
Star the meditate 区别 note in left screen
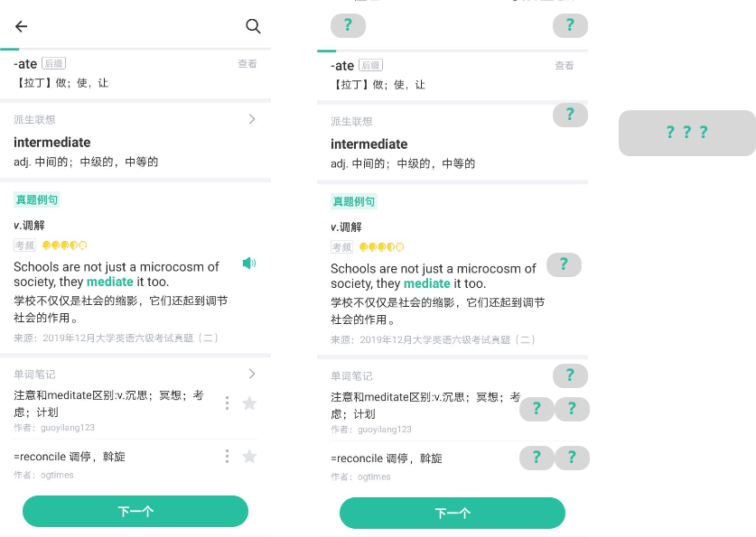coord(249,403)
